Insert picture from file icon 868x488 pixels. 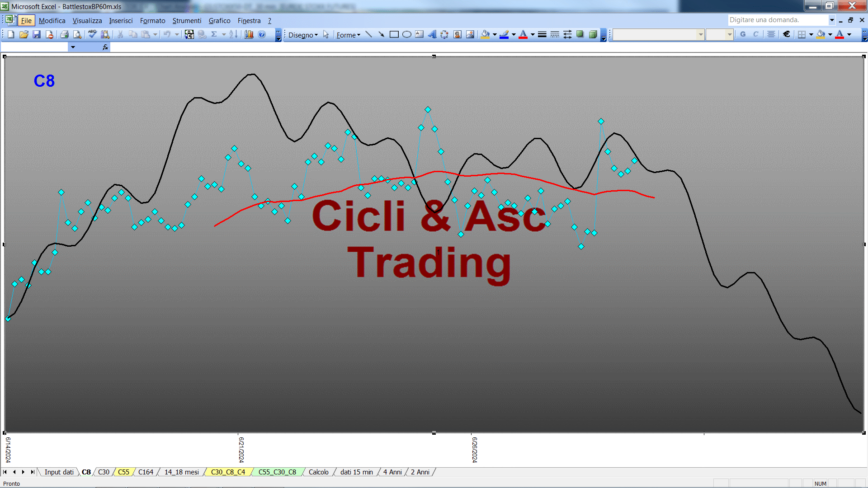(x=470, y=34)
